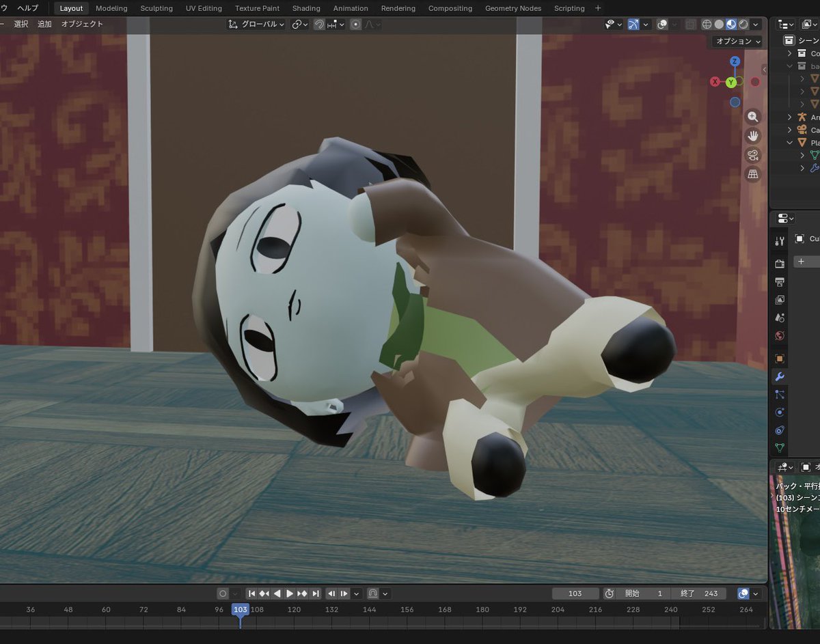Screen dimensions: 820x644
Task: Click the blue 103 playhead marker
Action: pos(240,609)
